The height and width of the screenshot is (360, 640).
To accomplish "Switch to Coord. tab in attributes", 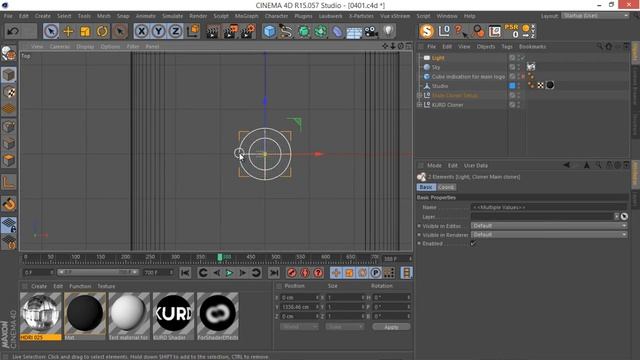I will click(446, 187).
